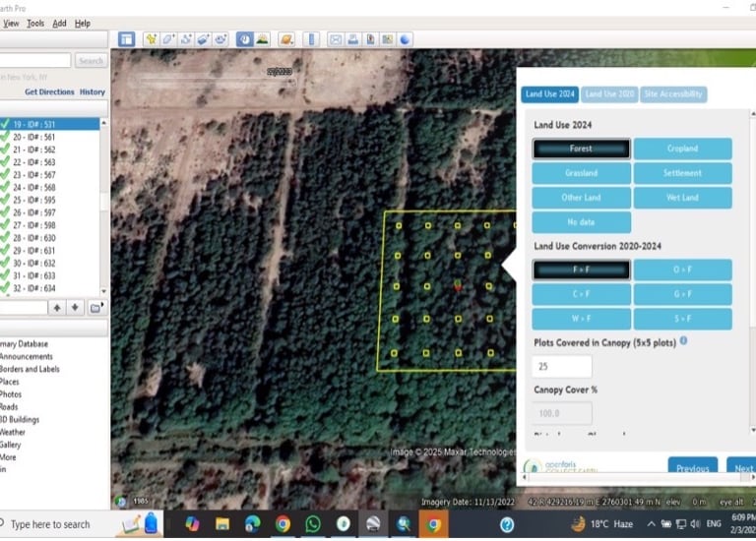Select the ruler measurement tool
Image resolution: width=756 pixels, height=541 pixels.
(311, 39)
